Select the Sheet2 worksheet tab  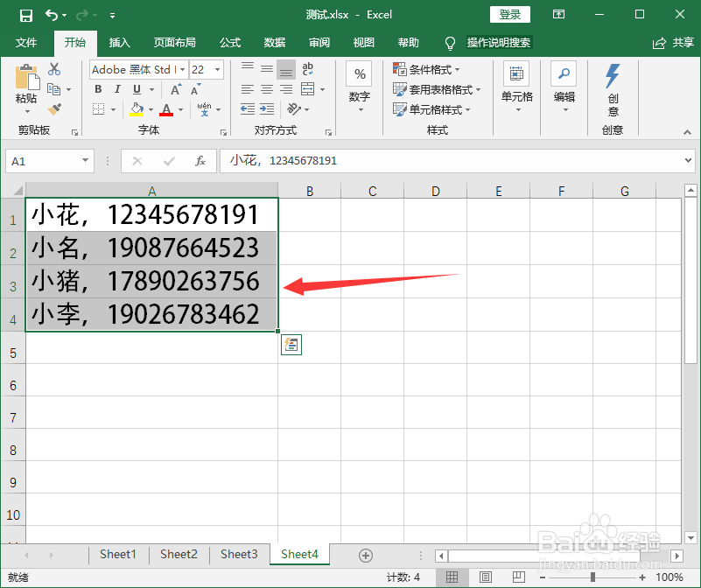(179, 554)
